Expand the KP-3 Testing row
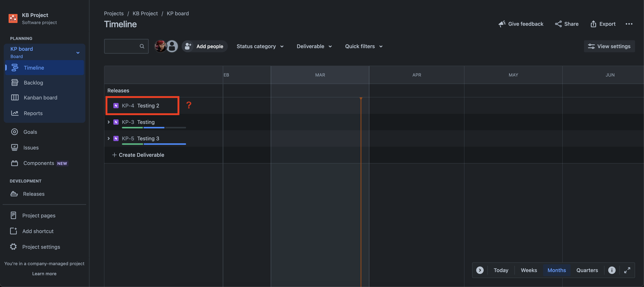 click(x=109, y=122)
